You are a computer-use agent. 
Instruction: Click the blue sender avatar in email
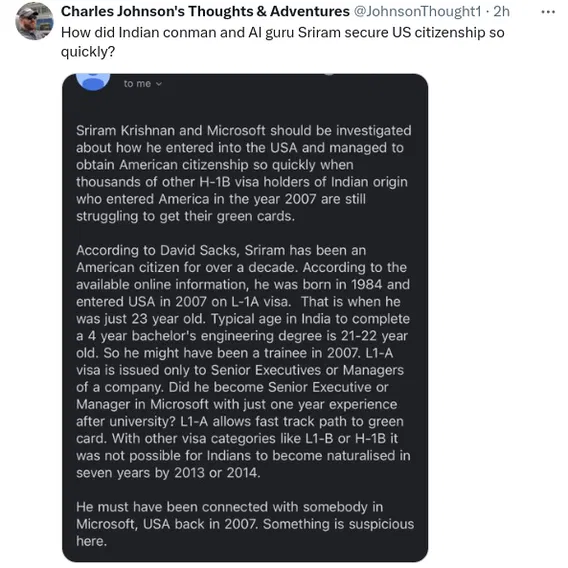click(93, 82)
